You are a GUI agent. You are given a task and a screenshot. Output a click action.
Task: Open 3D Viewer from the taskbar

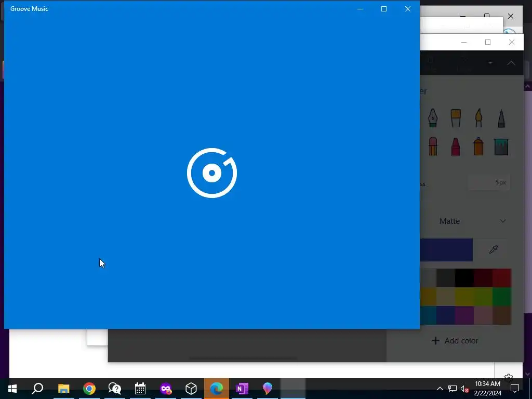pyautogui.click(x=191, y=389)
